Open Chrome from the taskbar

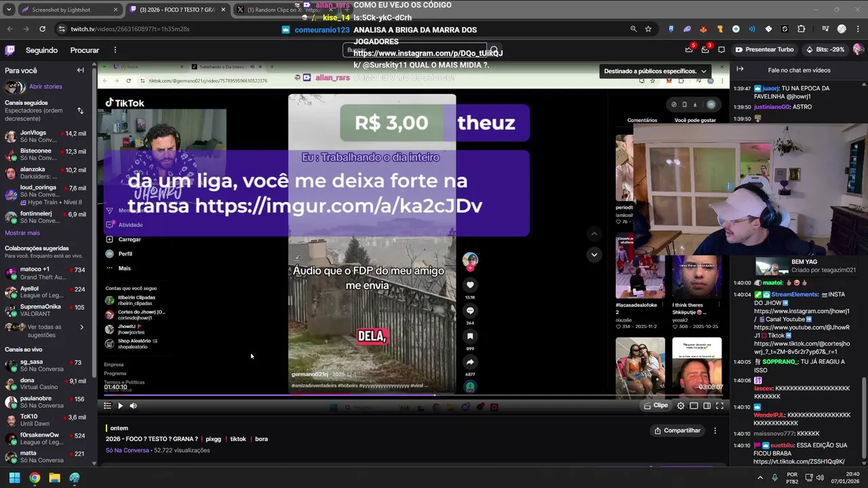[x=35, y=478]
